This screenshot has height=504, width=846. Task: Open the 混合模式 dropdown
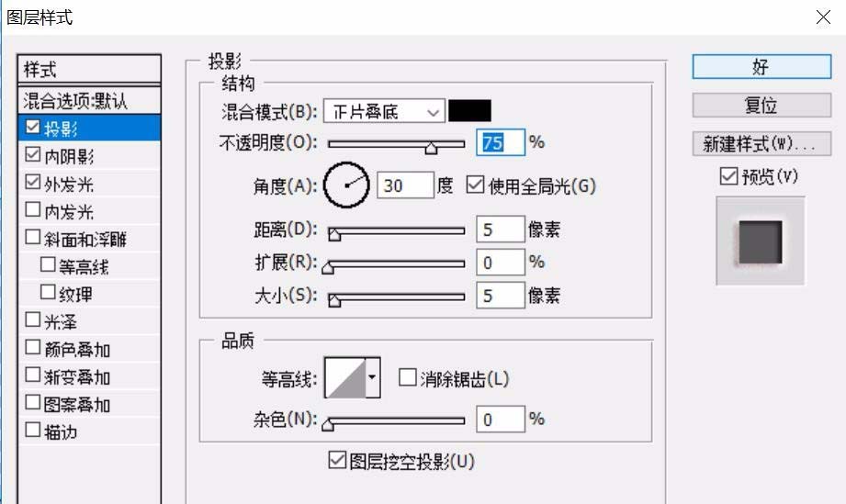click(384, 112)
